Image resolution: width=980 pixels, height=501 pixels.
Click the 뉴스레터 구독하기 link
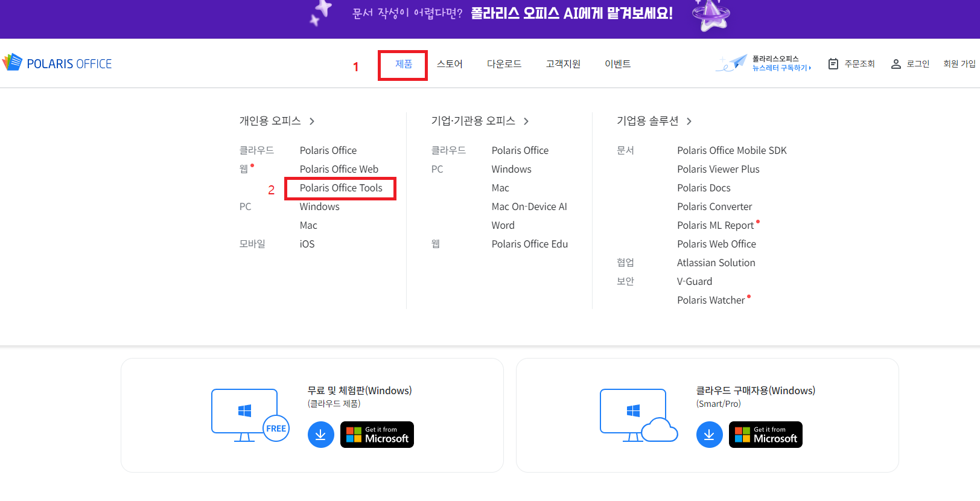[x=781, y=68]
